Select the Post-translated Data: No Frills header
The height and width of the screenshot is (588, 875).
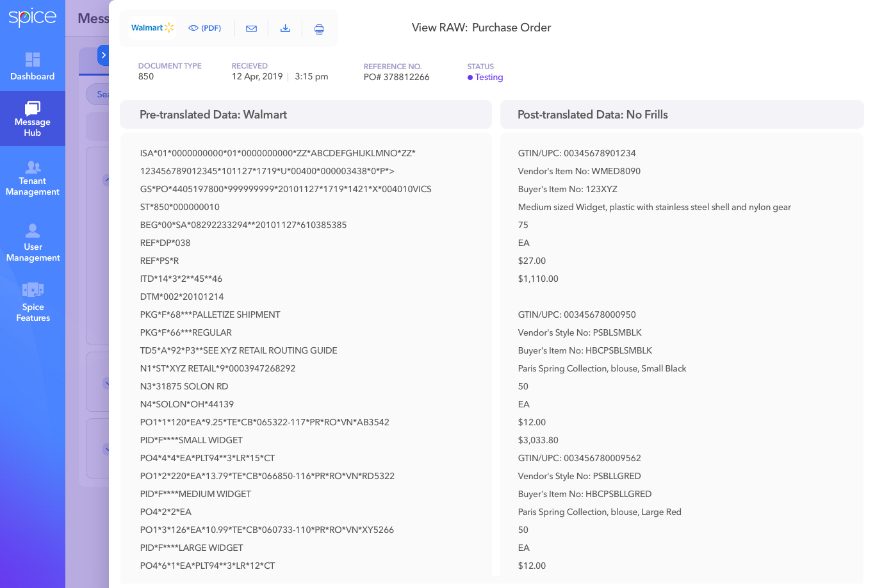[x=593, y=115]
